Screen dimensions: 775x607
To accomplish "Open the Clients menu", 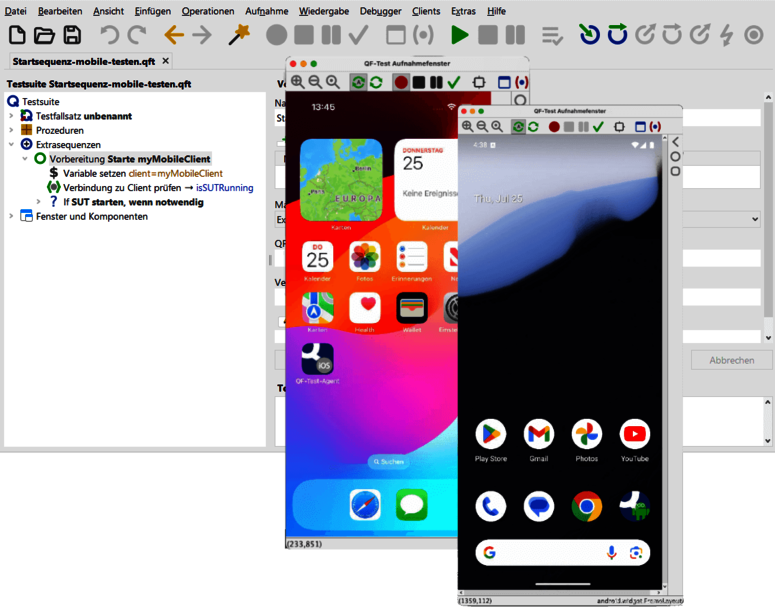I will click(x=426, y=11).
